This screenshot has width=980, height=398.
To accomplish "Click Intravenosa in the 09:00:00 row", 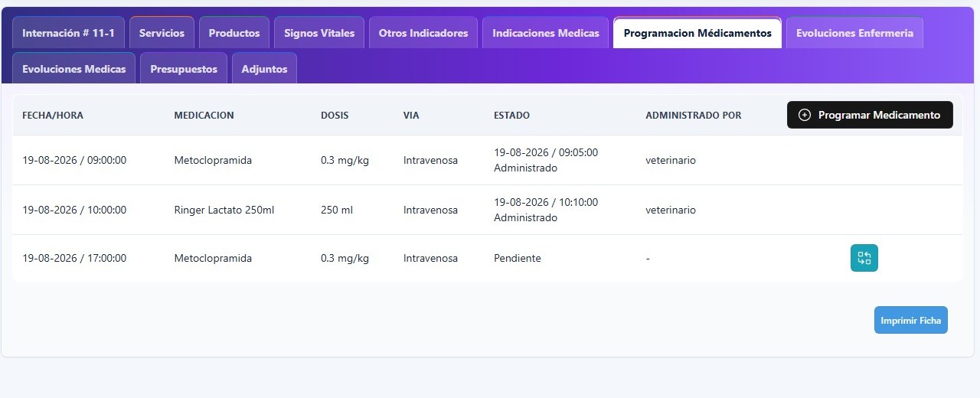I will pyautogui.click(x=430, y=161).
